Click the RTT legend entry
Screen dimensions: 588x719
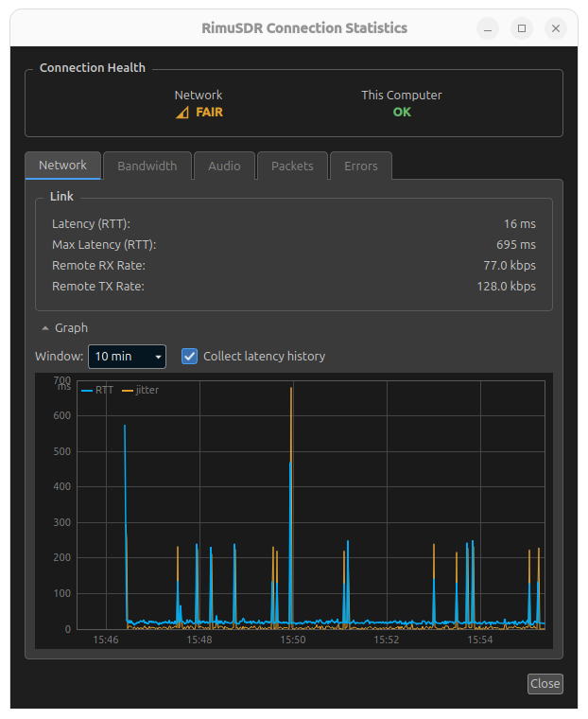pos(97,390)
